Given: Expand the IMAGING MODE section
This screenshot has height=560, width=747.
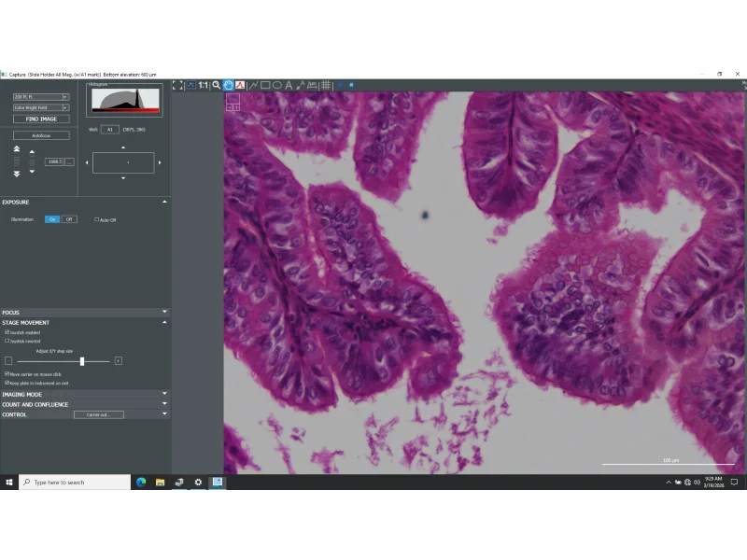Looking at the screenshot, I should click(165, 394).
